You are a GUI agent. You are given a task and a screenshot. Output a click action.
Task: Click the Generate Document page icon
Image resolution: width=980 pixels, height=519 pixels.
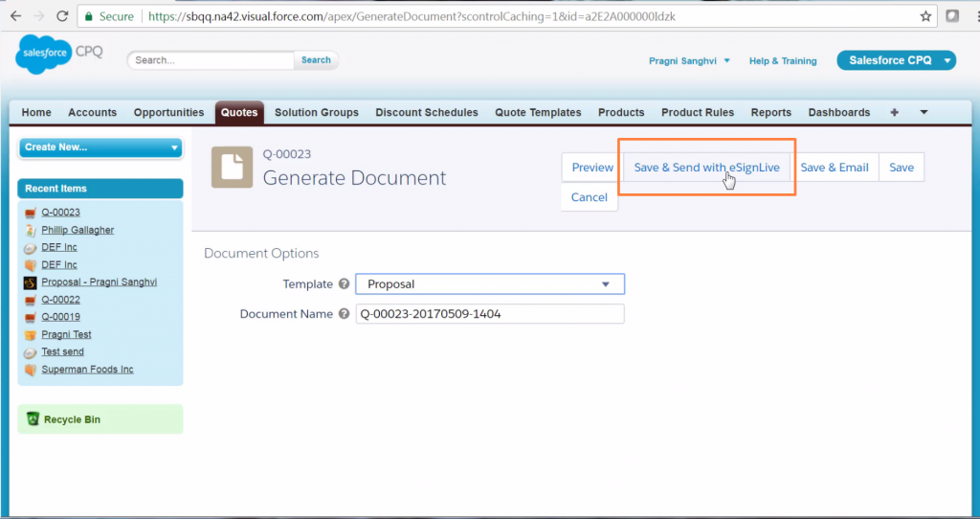pos(232,167)
